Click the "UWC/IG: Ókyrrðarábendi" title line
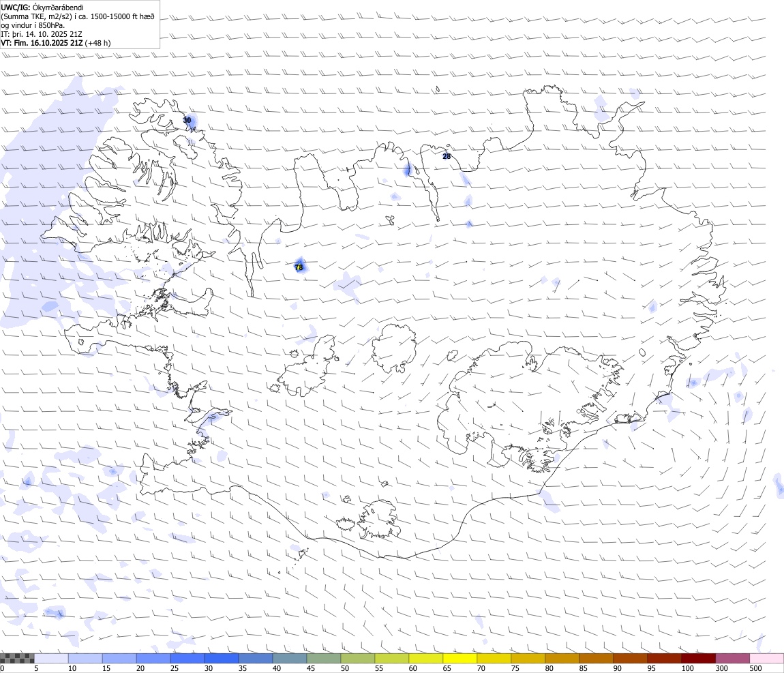The image size is (784, 673). (x=42, y=8)
